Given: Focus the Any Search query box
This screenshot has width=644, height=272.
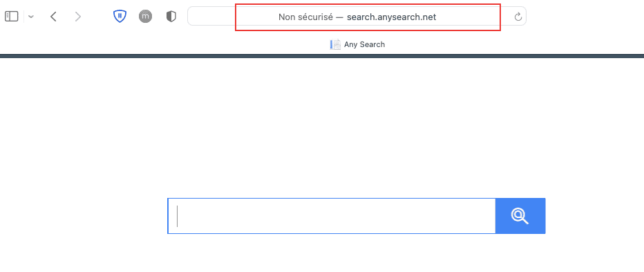Looking at the screenshot, I should (332, 216).
